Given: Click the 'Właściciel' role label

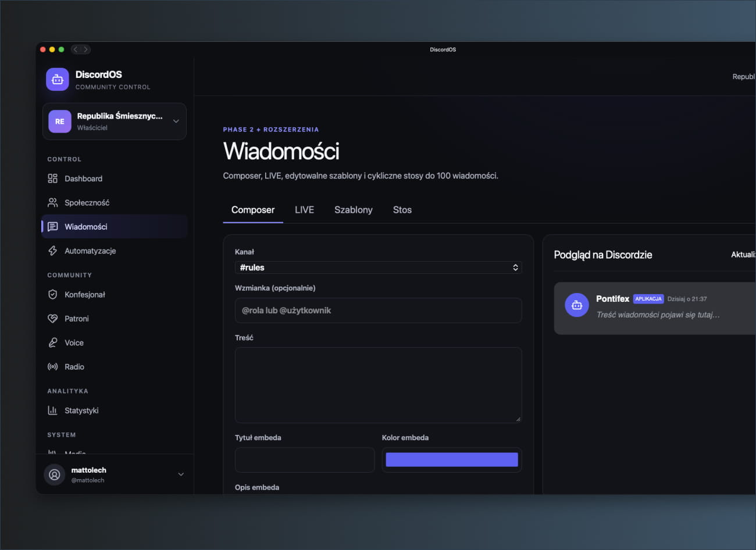Looking at the screenshot, I should [92, 128].
